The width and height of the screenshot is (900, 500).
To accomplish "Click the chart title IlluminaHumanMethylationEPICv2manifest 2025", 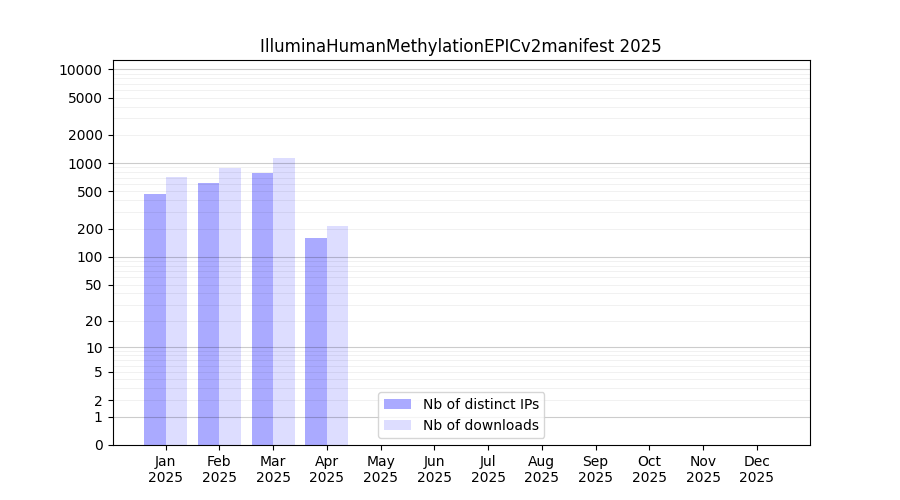I will (460, 46).
